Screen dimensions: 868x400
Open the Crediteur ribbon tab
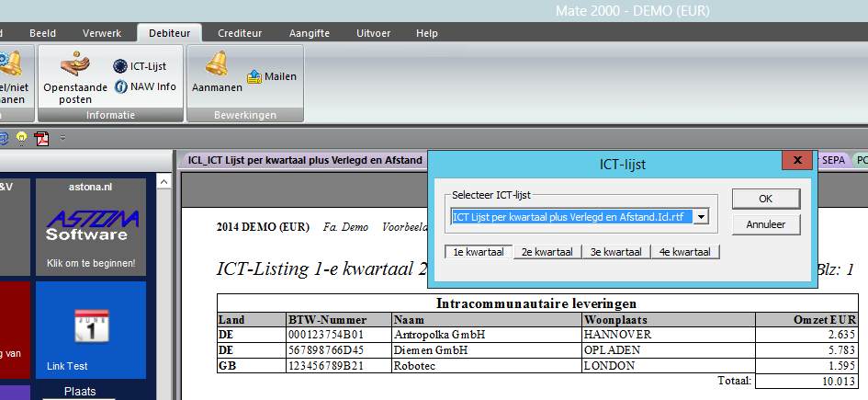pyautogui.click(x=240, y=33)
